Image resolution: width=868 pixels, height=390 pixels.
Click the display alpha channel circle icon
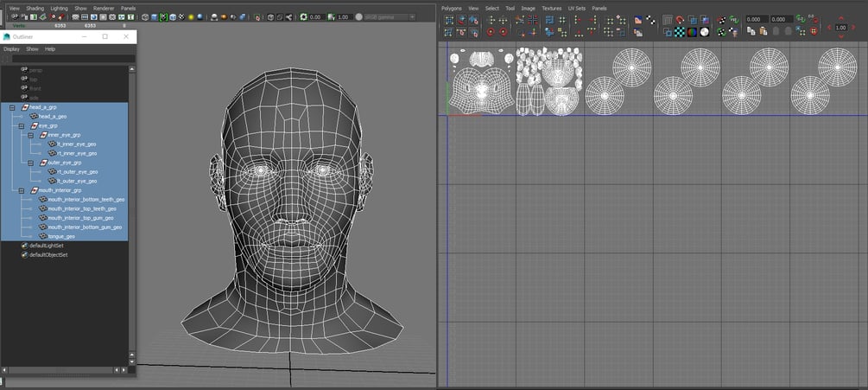click(x=705, y=32)
